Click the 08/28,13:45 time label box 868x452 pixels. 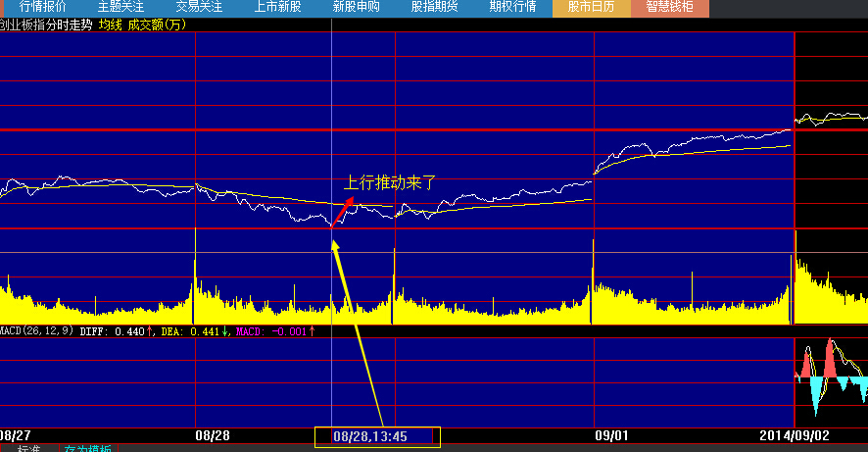point(377,436)
